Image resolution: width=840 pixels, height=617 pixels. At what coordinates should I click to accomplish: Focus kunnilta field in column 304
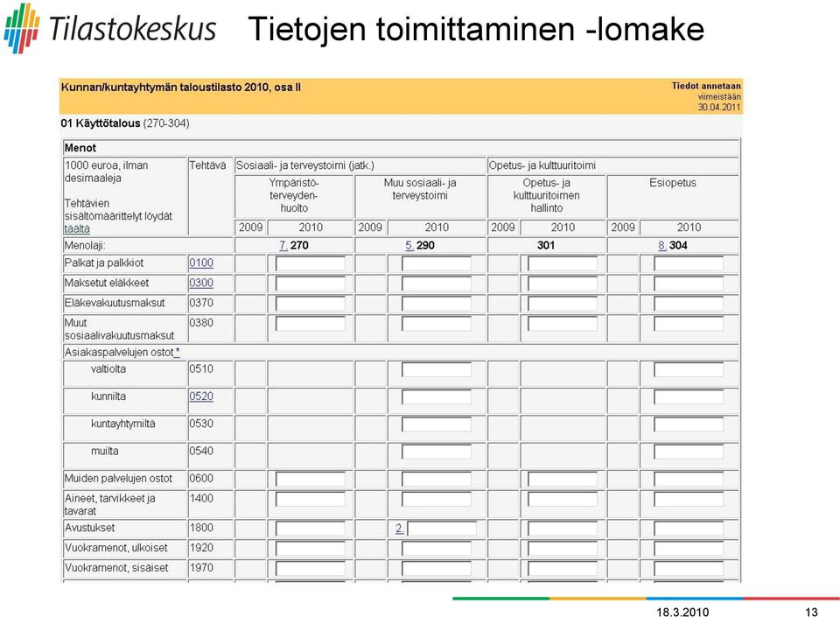689,396
